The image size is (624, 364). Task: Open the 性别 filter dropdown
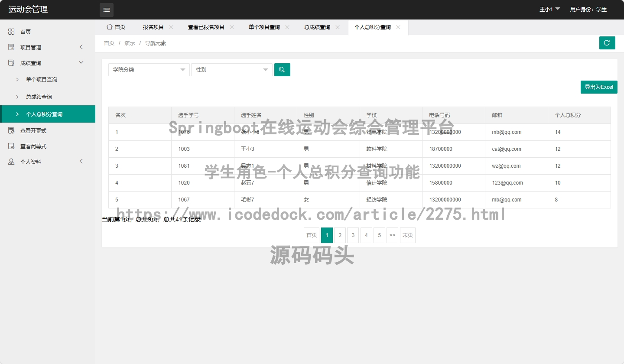coord(232,70)
